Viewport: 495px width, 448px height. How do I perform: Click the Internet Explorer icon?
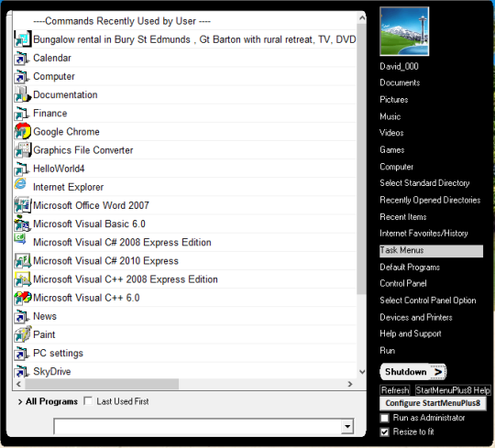point(20,184)
